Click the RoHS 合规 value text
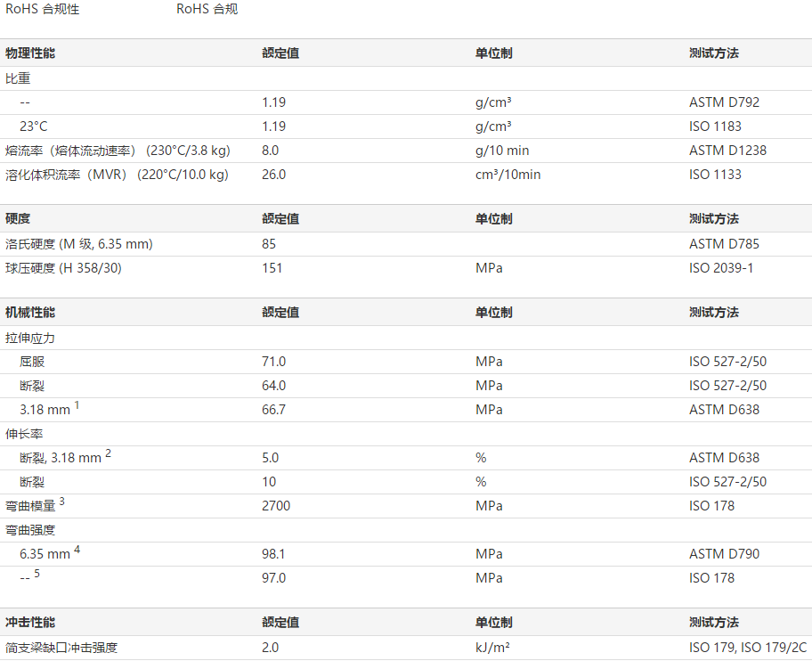This screenshot has width=812, height=661. click(207, 9)
